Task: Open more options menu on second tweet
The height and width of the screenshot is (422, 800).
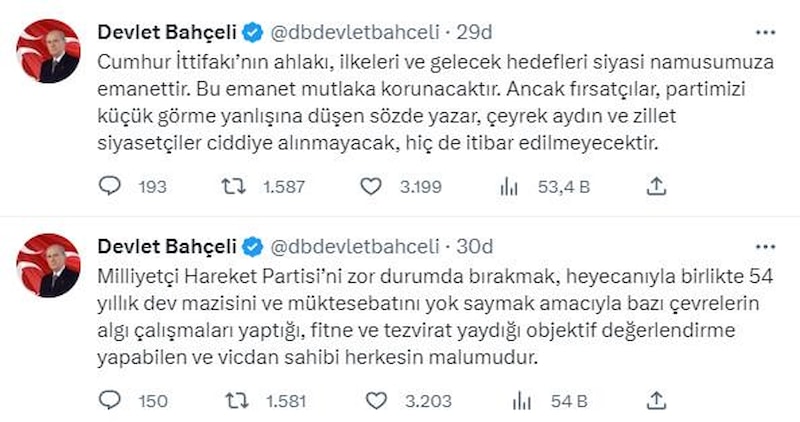Action: (767, 246)
